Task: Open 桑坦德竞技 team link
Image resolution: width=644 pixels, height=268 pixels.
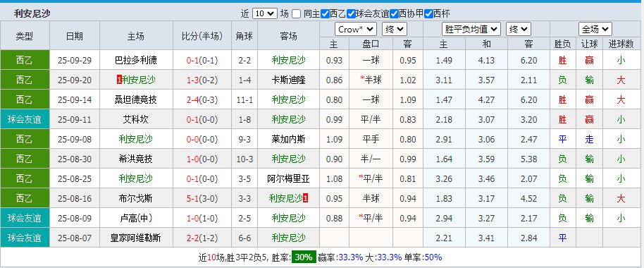Action: click(x=136, y=100)
